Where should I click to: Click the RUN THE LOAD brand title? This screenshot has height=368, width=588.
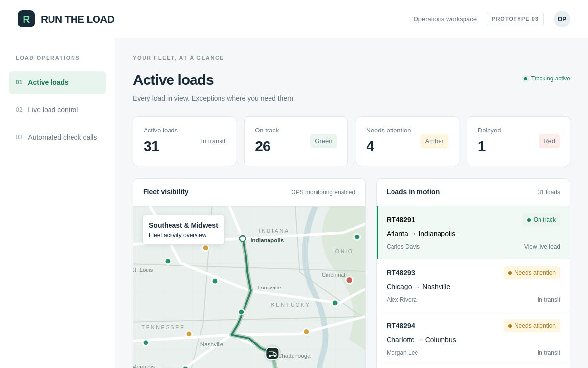[x=77, y=19]
